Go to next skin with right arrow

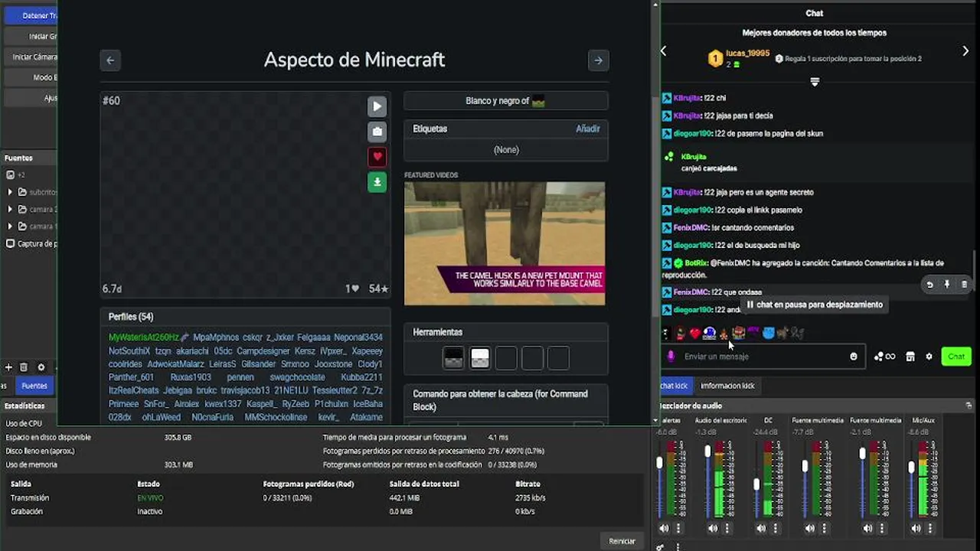click(x=598, y=60)
